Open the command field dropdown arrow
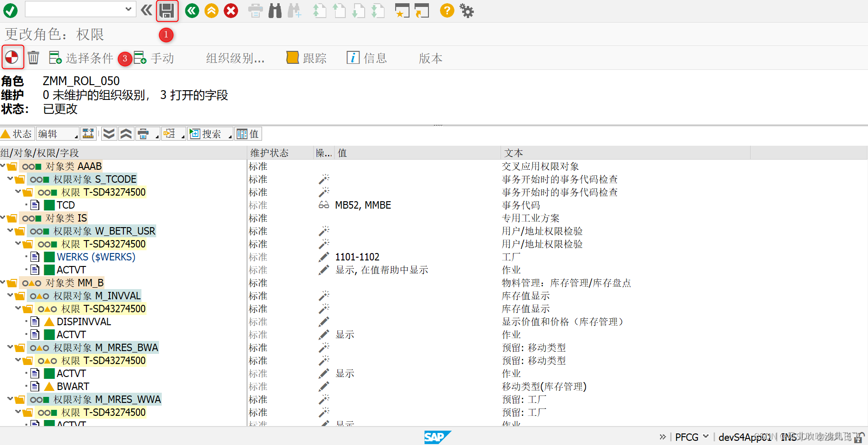 pos(128,9)
